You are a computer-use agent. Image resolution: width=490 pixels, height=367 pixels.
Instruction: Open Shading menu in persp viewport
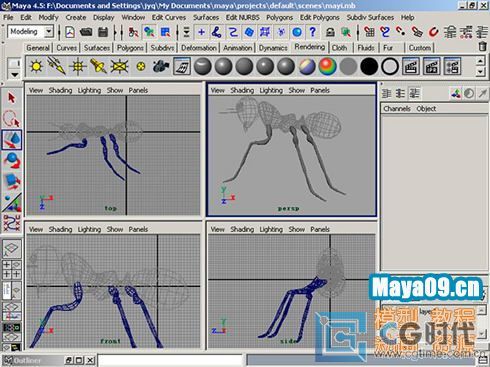(x=242, y=90)
